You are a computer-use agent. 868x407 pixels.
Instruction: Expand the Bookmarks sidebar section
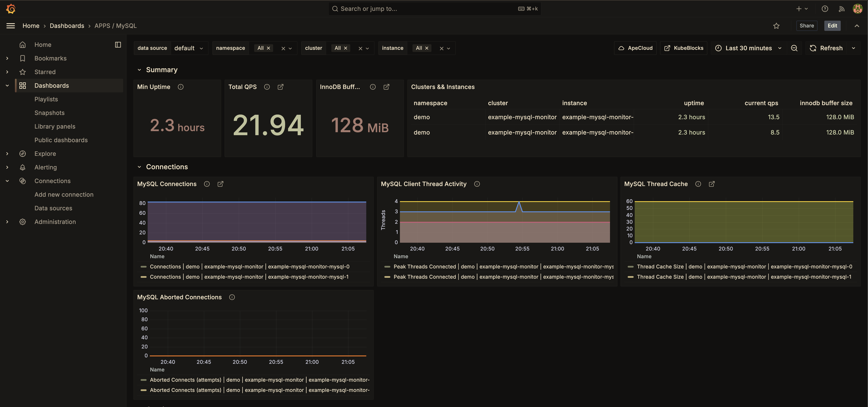7,58
